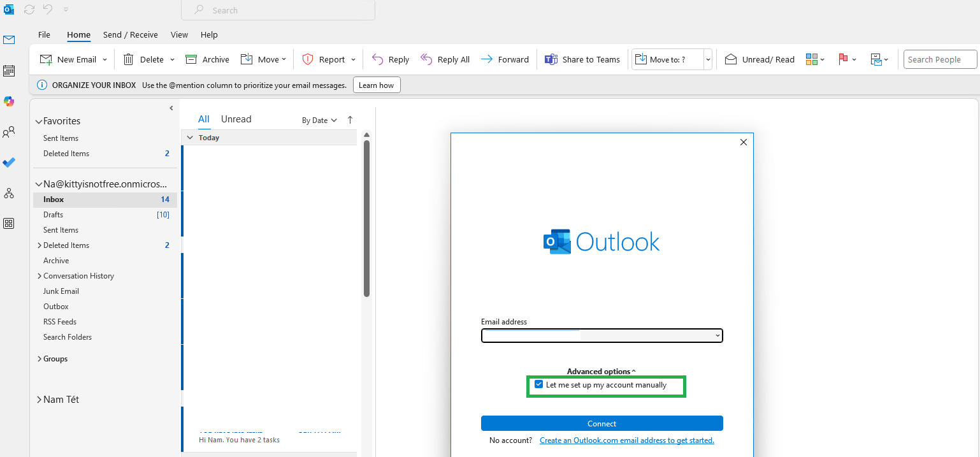Launch Copilot from the left rail
Screen dimensions: 980x457
[x=9, y=101]
